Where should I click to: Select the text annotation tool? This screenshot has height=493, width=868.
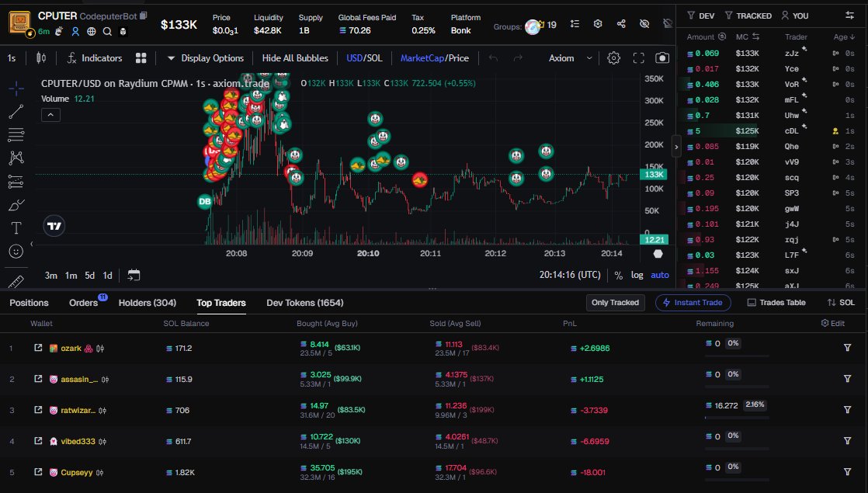pos(16,228)
